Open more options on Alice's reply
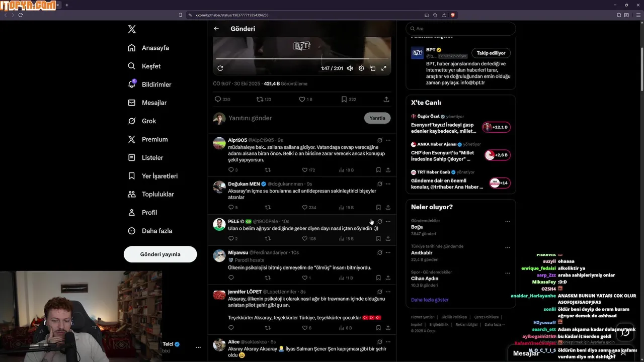Viewport: 644px width, 362px height. [x=388, y=342]
